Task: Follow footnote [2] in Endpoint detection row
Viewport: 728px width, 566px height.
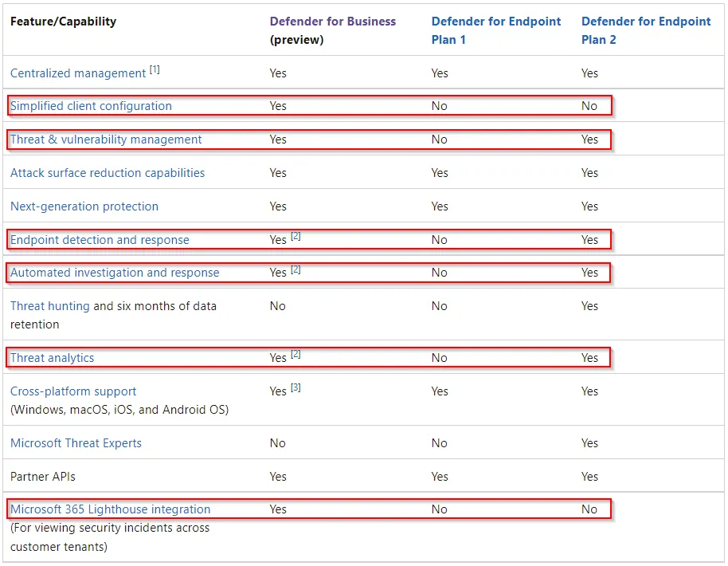Action: point(296,236)
